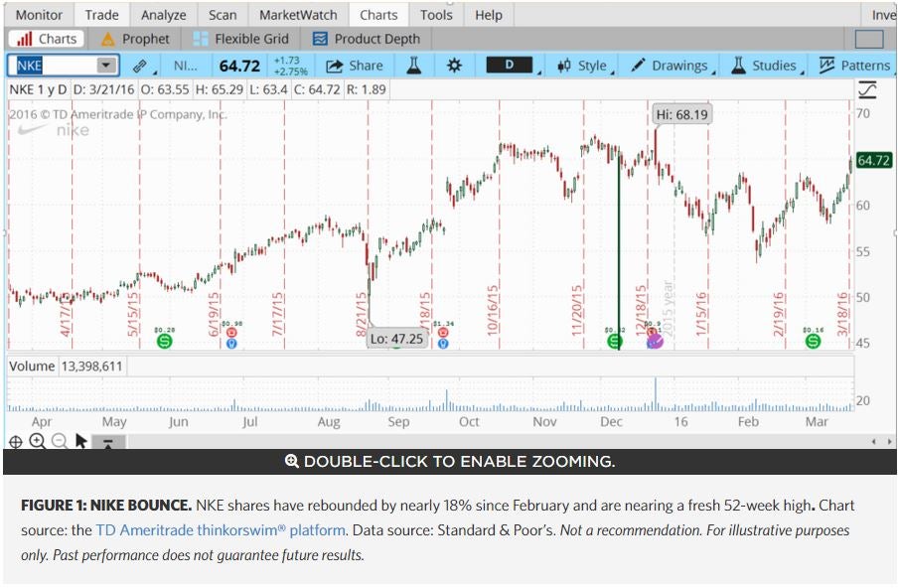Click the Lo: 47.25 price bubble
This screenshot has width=898, height=588.
[396, 339]
